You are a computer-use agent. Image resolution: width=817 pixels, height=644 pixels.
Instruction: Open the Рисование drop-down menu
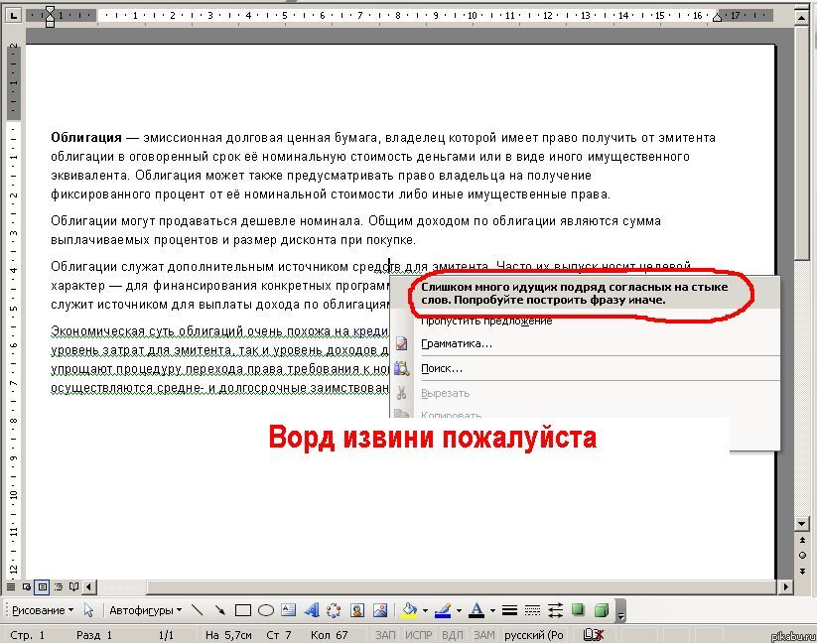tap(43, 610)
